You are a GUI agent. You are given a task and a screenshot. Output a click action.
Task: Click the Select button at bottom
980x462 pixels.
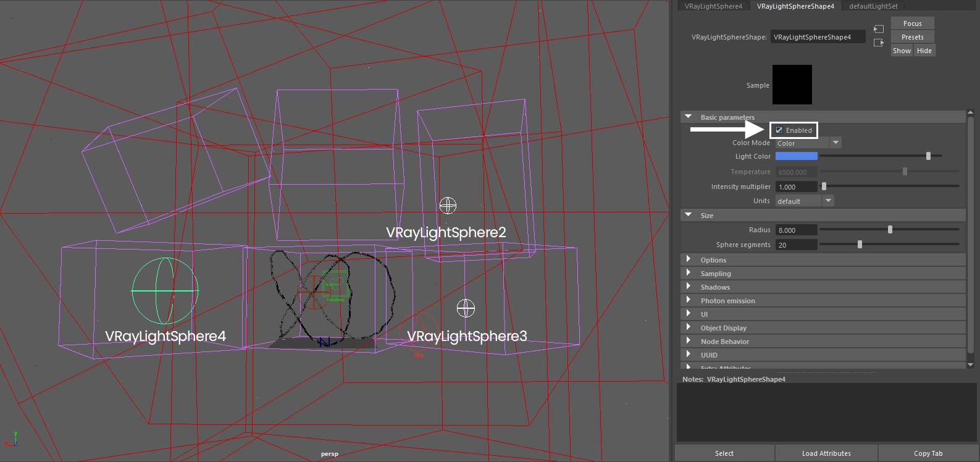point(724,453)
